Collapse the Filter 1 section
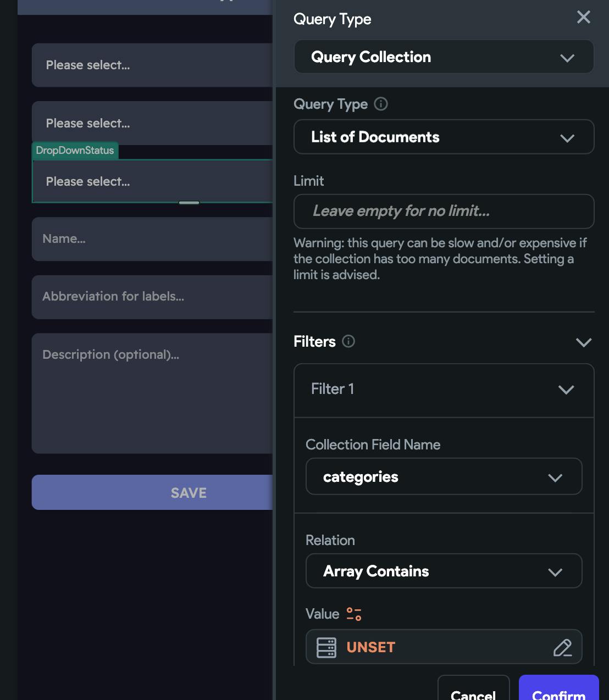Viewport: 609px width, 700px height. tap(566, 390)
